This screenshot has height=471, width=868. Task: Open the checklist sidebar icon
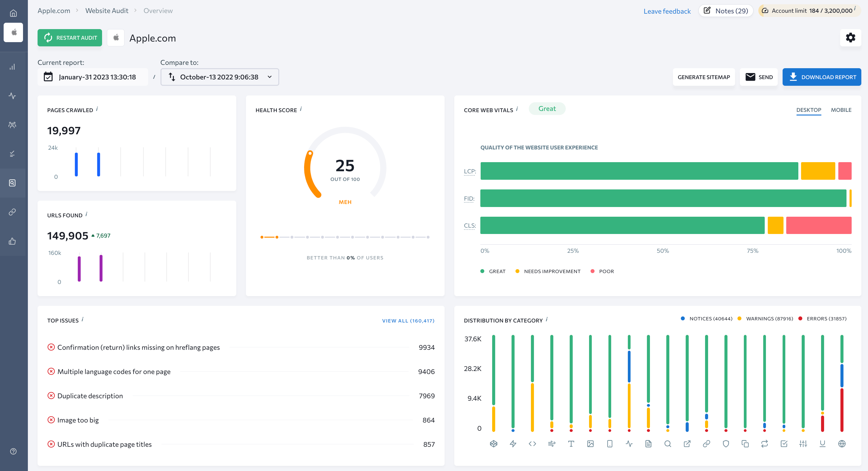(x=12, y=154)
